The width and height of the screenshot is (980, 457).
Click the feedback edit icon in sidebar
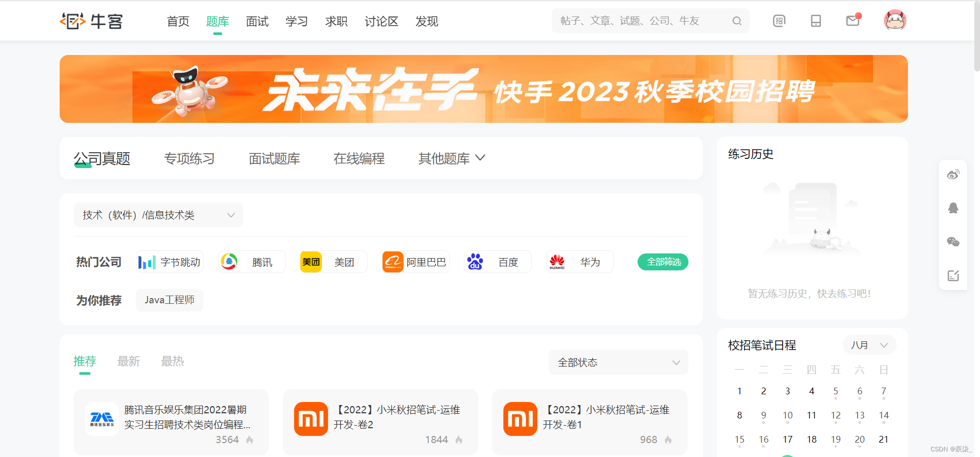(953, 276)
